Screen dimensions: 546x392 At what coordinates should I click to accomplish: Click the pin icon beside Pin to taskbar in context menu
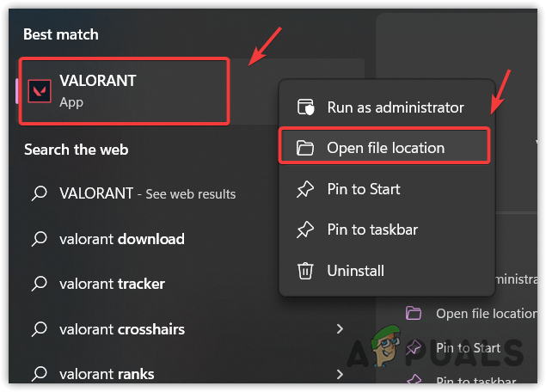[x=305, y=230]
